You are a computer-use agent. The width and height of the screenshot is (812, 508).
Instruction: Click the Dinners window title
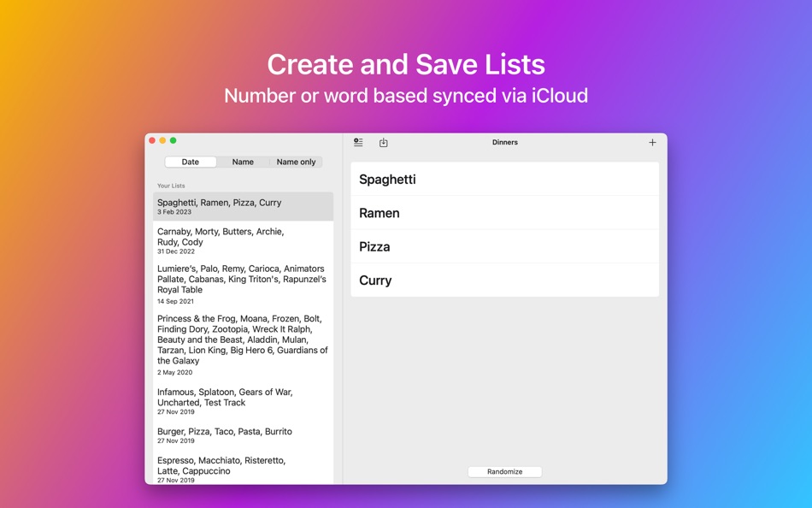(x=505, y=142)
